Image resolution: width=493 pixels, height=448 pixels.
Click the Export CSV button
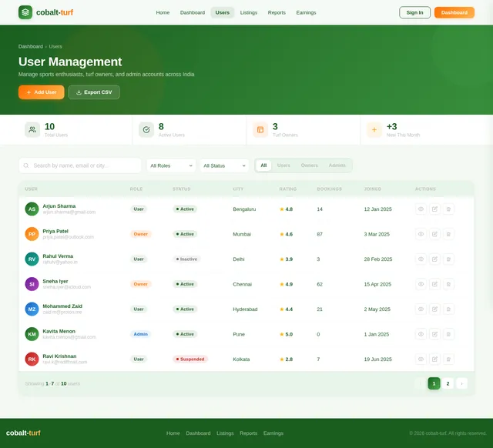pyautogui.click(x=94, y=92)
